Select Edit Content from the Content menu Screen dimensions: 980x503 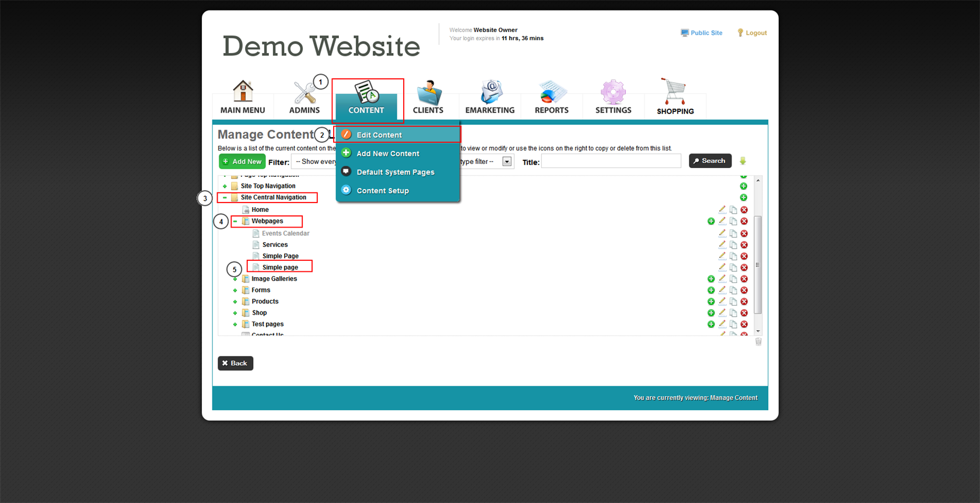coord(379,135)
